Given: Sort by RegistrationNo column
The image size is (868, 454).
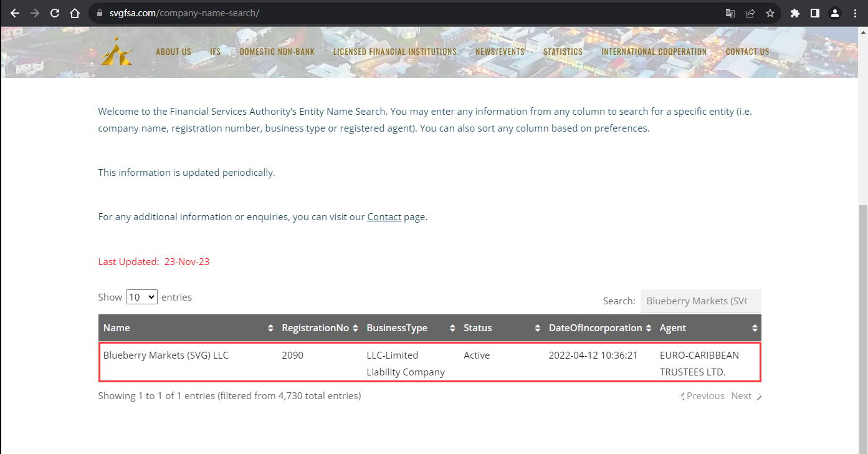Looking at the screenshot, I should [x=319, y=328].
